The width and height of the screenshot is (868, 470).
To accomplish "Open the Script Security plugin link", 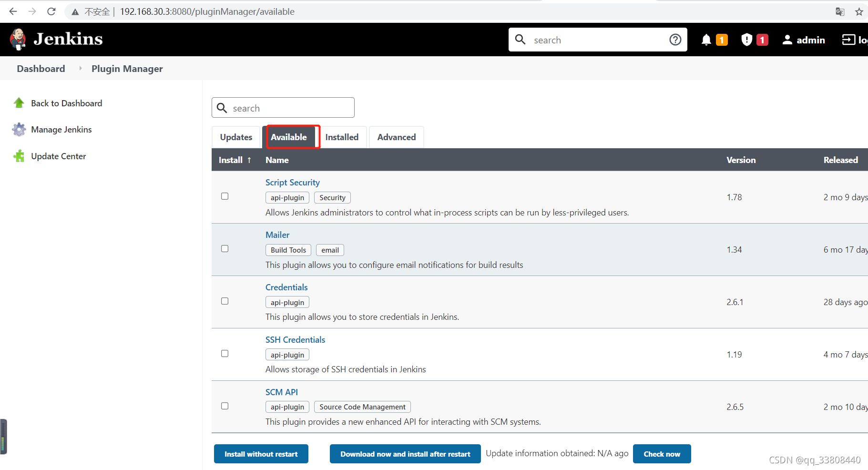I will tap(293, 183).
